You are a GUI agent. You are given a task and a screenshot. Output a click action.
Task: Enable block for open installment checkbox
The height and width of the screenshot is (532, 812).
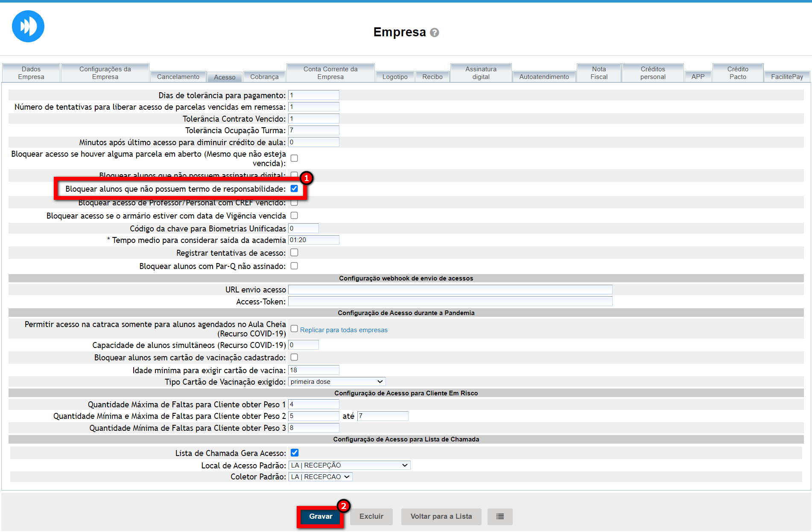click(x=294, y=158)
